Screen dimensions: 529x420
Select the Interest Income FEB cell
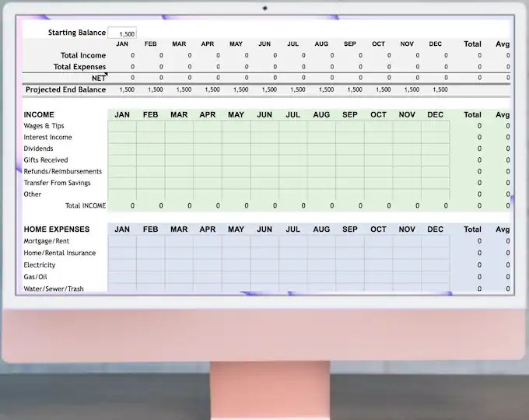point(150,138)
